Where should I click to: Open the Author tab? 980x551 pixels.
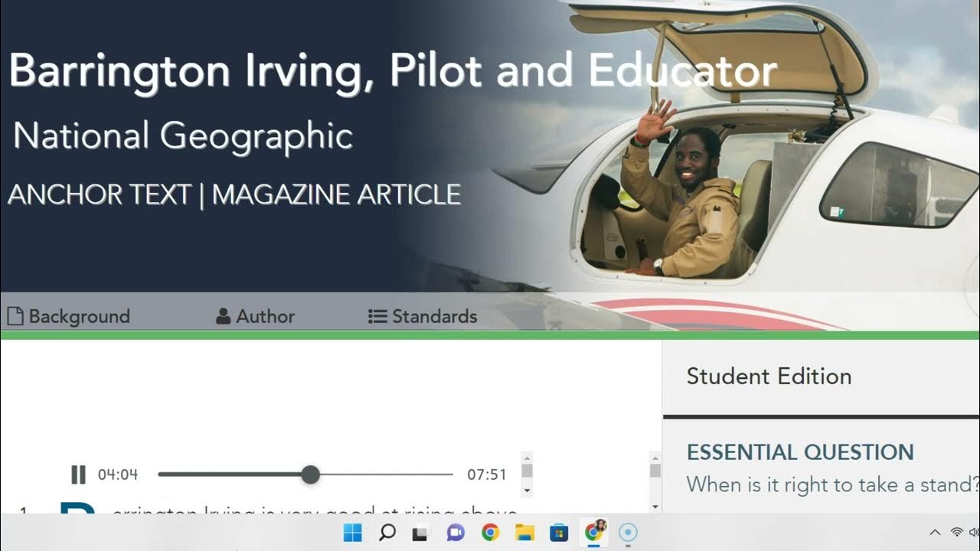coord(255,316)
